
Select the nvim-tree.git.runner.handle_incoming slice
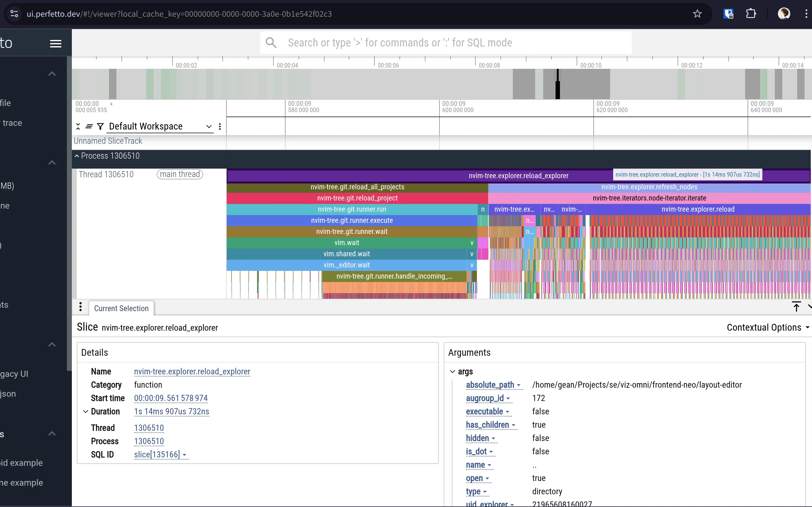pyautogui.click(x=394, y=276)
